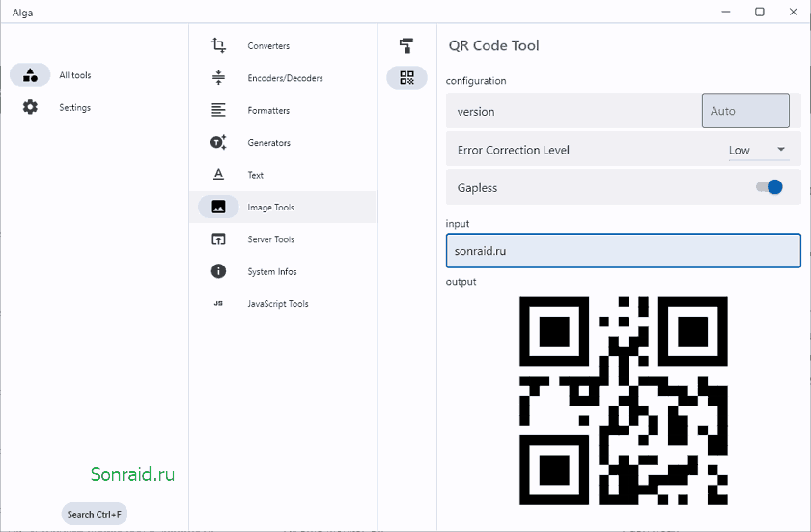Click the Text underlined A icon

pyautogui.click(x=218, y=174)
